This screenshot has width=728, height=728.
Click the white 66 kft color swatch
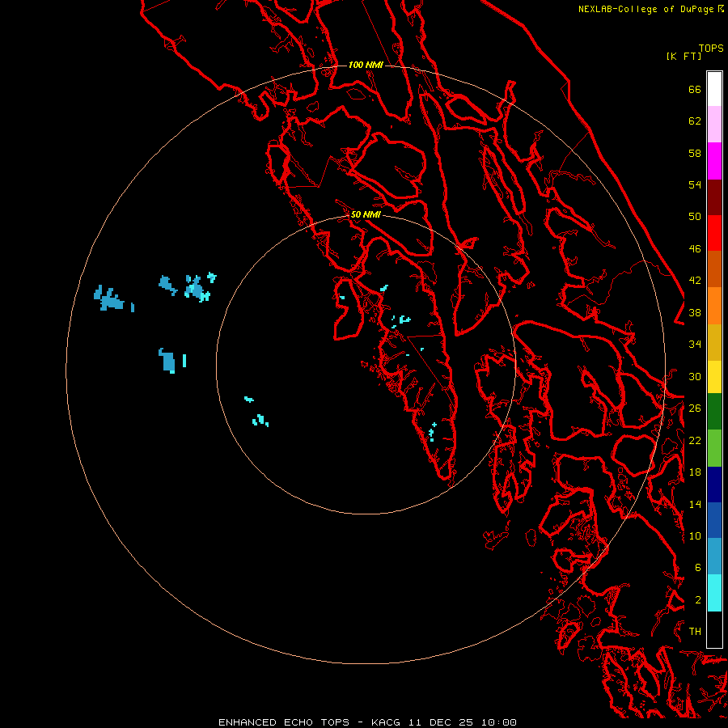point(714,89)
